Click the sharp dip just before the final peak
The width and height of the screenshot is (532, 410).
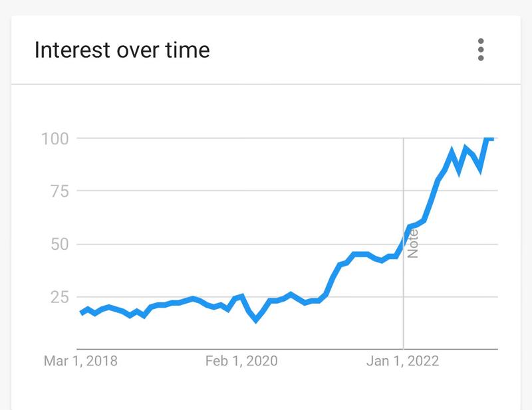pos(479,170)
